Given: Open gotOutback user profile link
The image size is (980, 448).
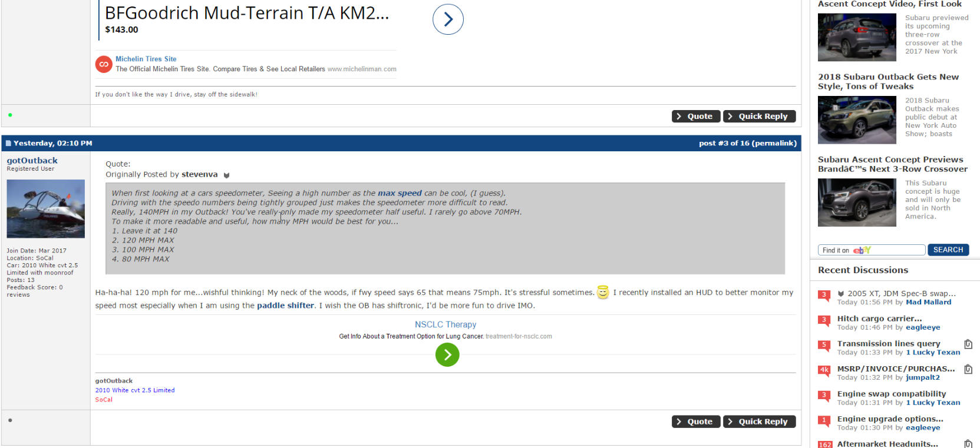Looking at the screenshot, I should pyautogui.click(x=32, y=161).
